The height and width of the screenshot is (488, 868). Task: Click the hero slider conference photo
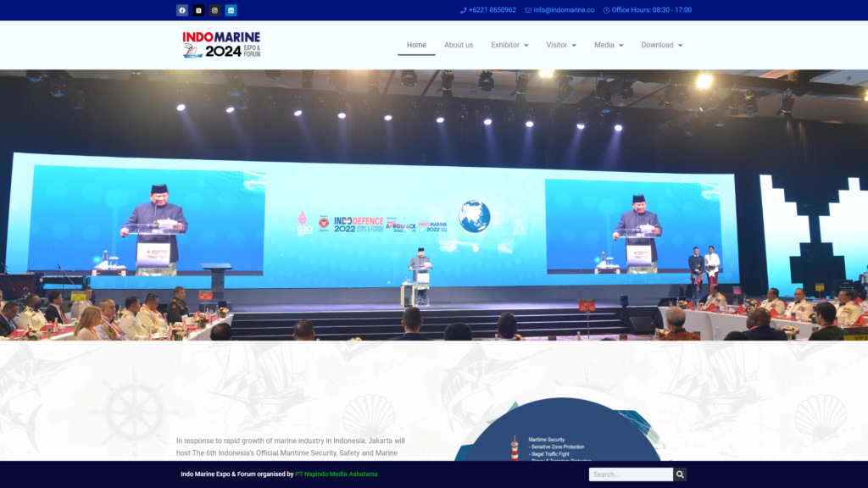434,205
